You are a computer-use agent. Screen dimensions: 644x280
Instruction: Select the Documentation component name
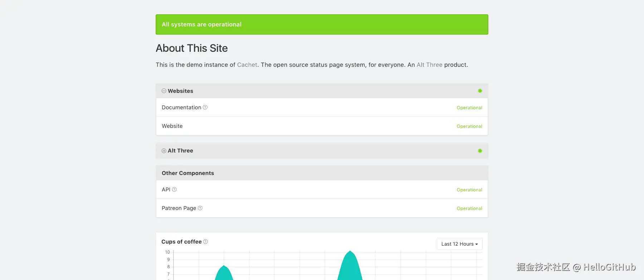[x=181, y=107]
